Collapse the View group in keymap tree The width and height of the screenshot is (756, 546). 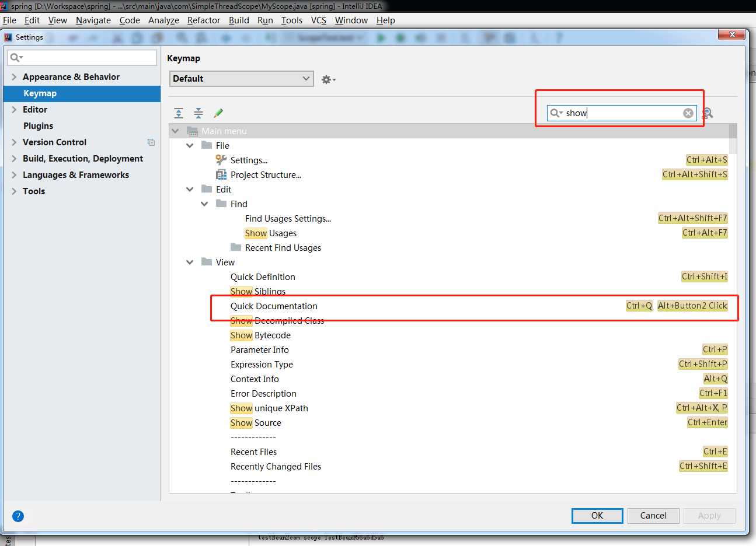click(190, 262)
